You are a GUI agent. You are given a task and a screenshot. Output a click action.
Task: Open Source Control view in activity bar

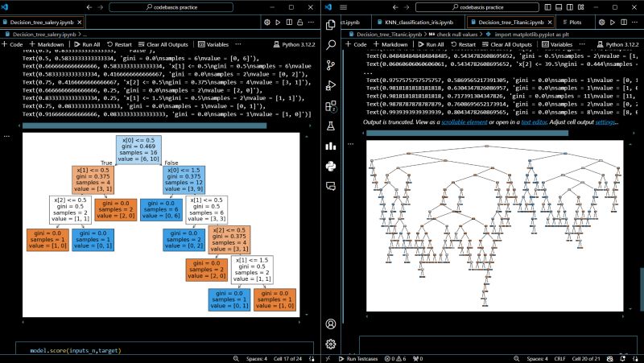point(331,65)
